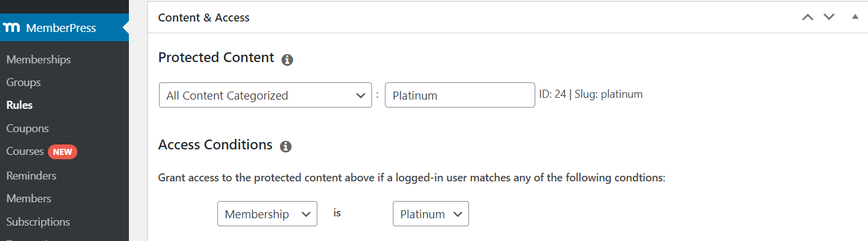Move Content & Access panel up
The height and width of the screenshot is (241, 868).
point(808,17)
